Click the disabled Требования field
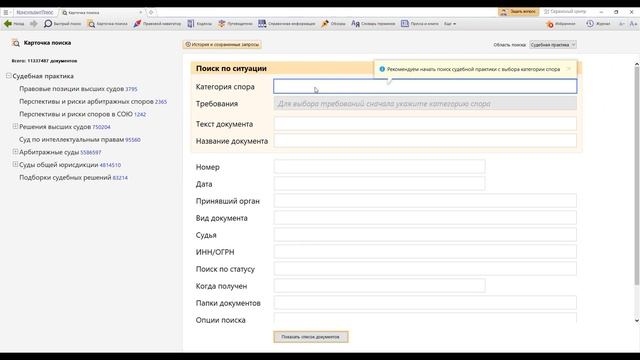Viewport: 640px width, 360px height. point(425,104)
